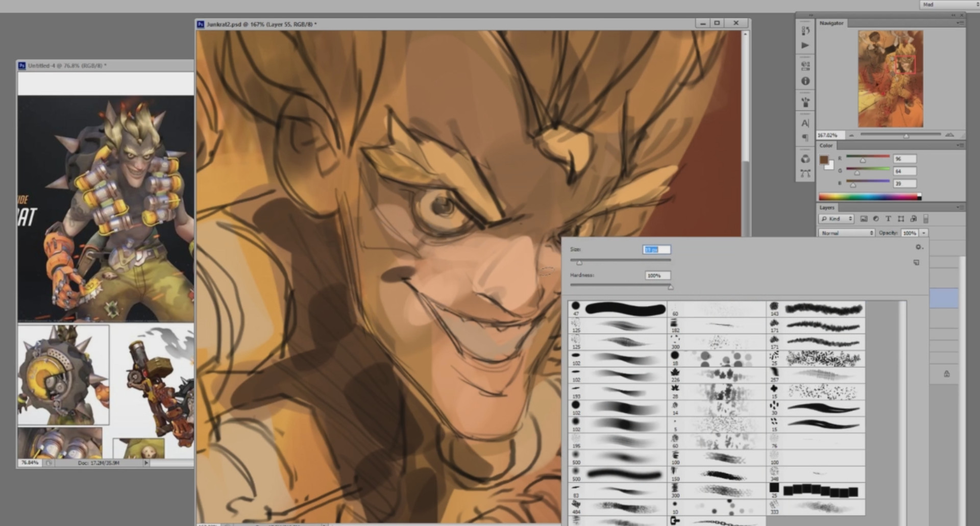
Task: Click the brush Size input field
Action: [656, 249]
